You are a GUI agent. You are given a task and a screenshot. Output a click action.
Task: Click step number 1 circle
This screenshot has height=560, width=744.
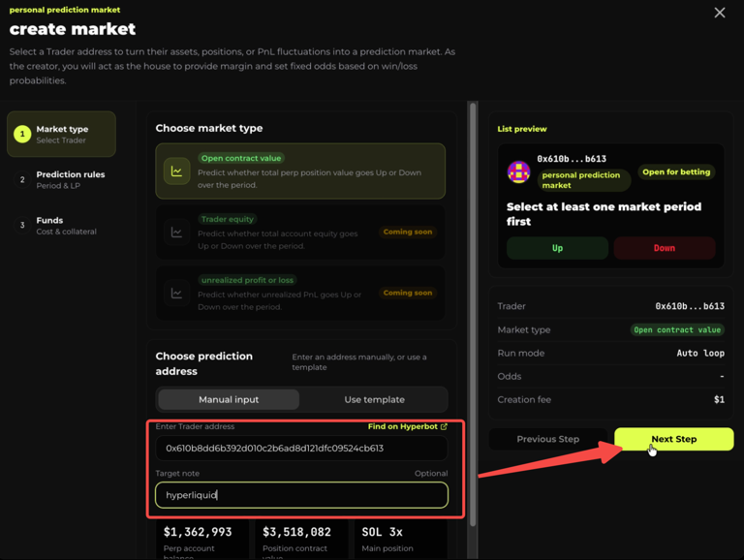point(22,135)
